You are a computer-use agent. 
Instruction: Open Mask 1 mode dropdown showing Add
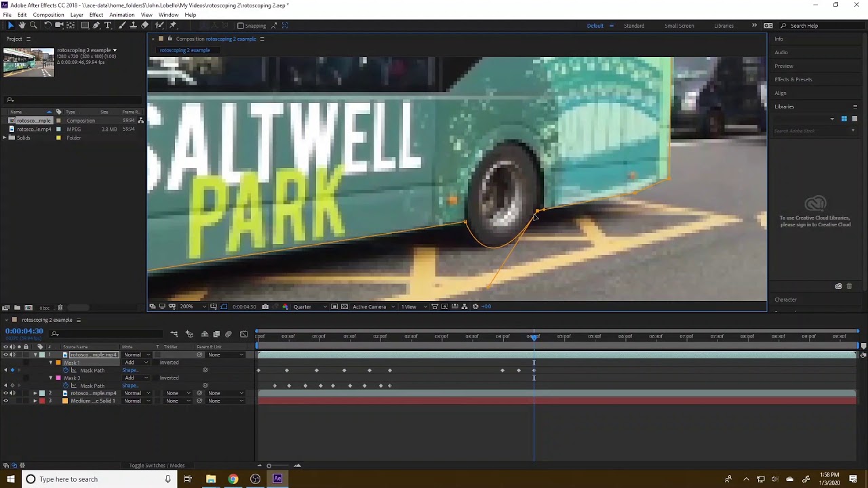tap(136, 363)
